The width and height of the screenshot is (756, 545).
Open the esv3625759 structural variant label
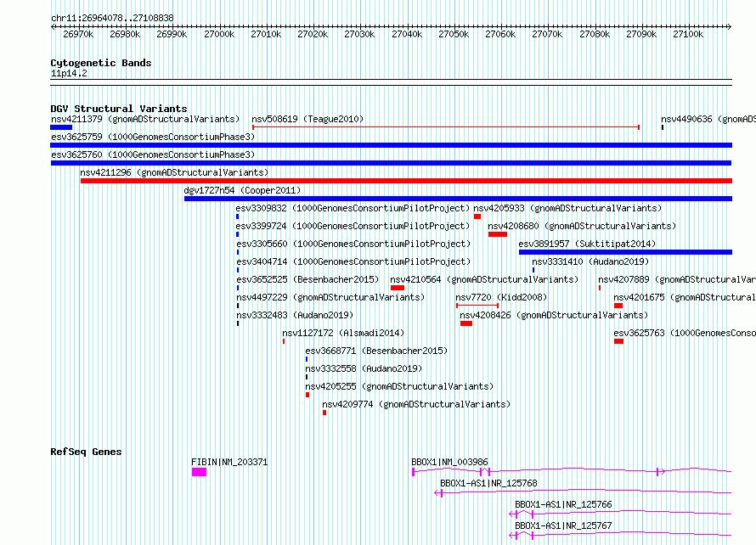(x=153, y=137)
